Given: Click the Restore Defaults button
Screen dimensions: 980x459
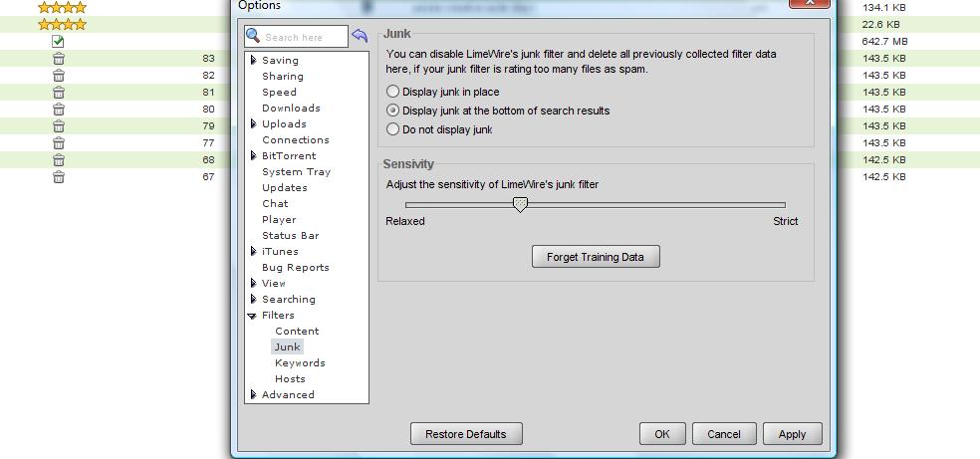Looking at the screenshot, I should coord(466,434).
